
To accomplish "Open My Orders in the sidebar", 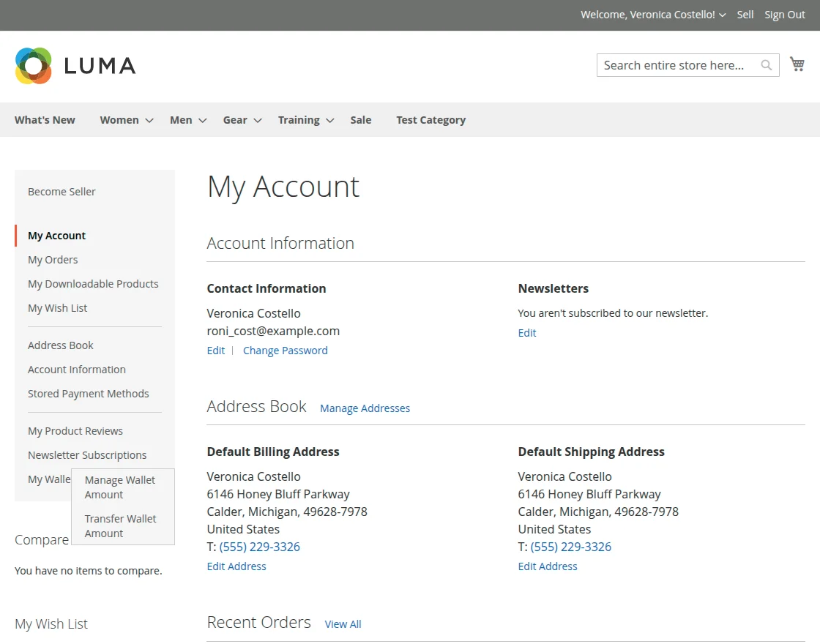I will (53, 260).
